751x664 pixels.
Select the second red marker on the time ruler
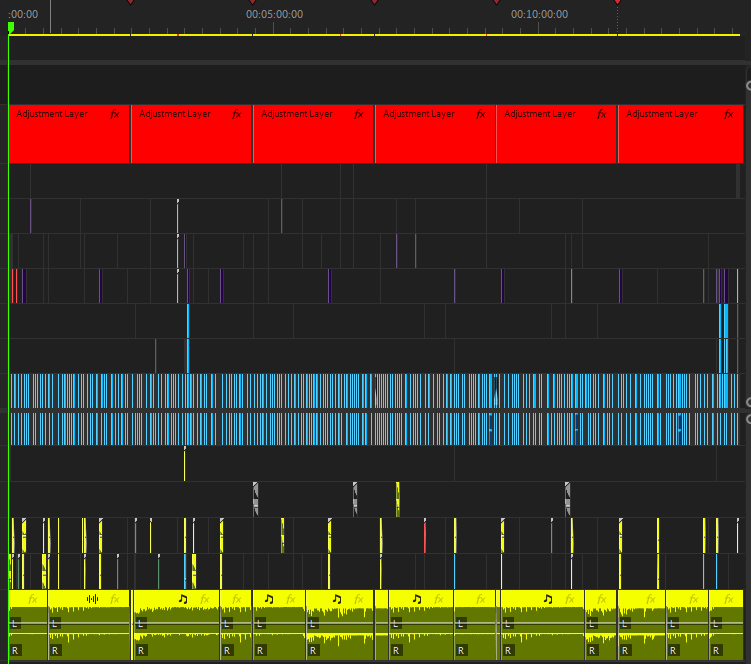(x=252, y=2)
